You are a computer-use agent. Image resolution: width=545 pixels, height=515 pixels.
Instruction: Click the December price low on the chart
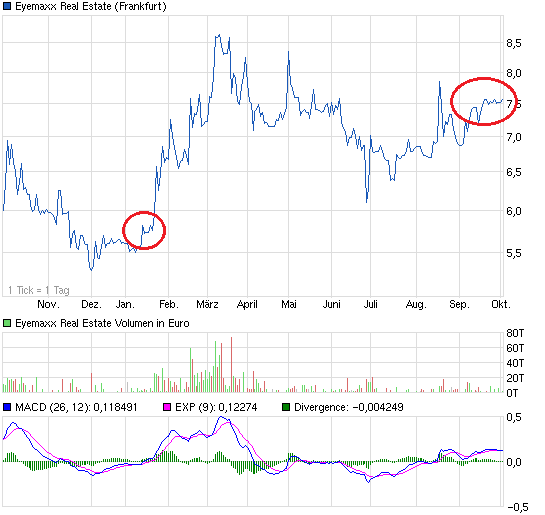91,269
